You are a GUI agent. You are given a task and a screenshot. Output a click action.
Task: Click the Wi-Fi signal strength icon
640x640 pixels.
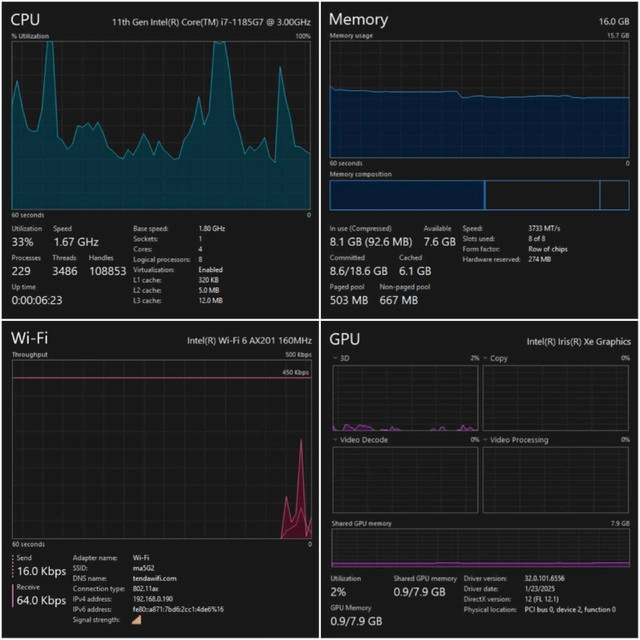[137, 620]
